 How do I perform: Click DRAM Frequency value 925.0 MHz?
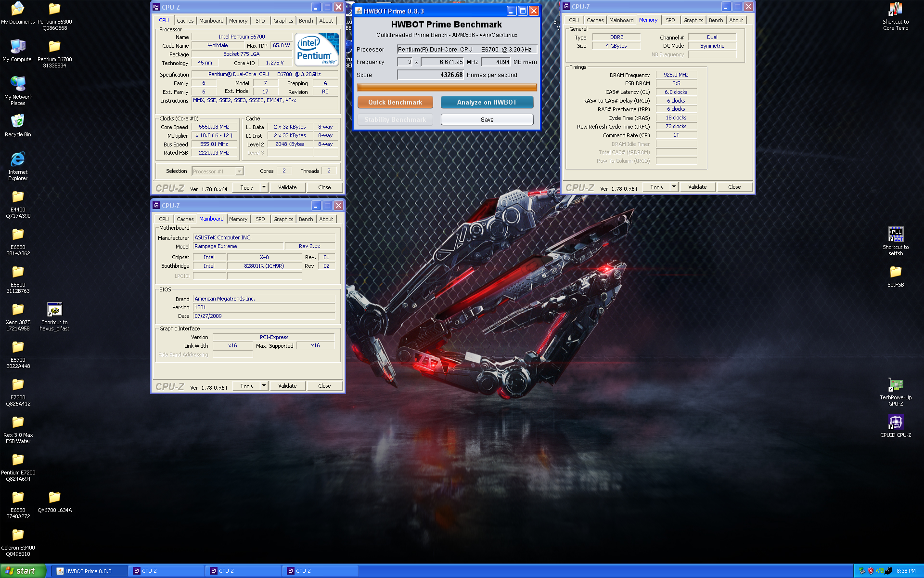(x=676, y=75)
